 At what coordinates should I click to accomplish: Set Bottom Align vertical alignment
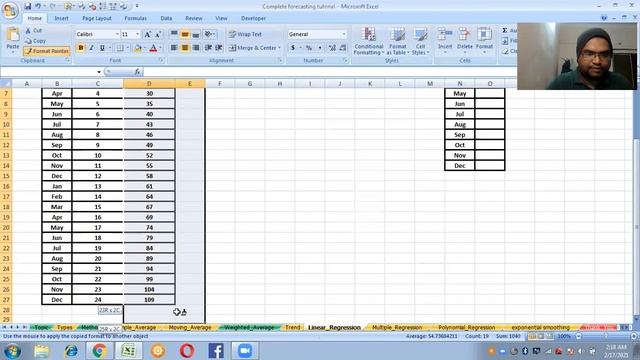[x=196, y=34]
